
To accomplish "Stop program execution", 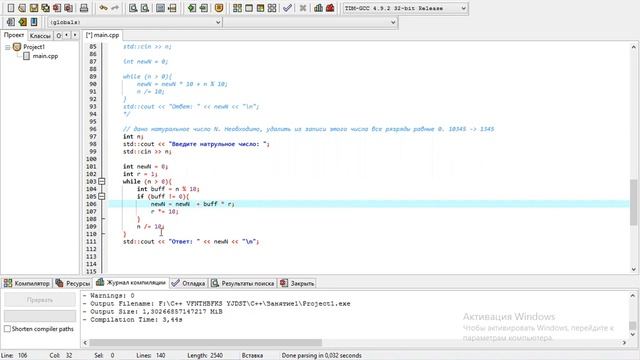I will (302, 8).
